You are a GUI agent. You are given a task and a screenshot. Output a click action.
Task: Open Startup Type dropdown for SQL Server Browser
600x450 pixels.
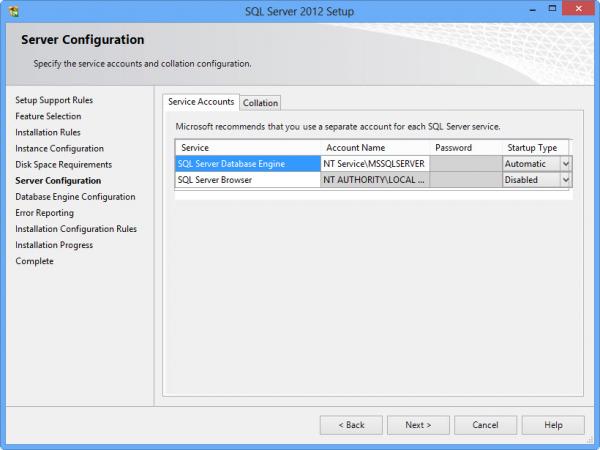(566, 180)
